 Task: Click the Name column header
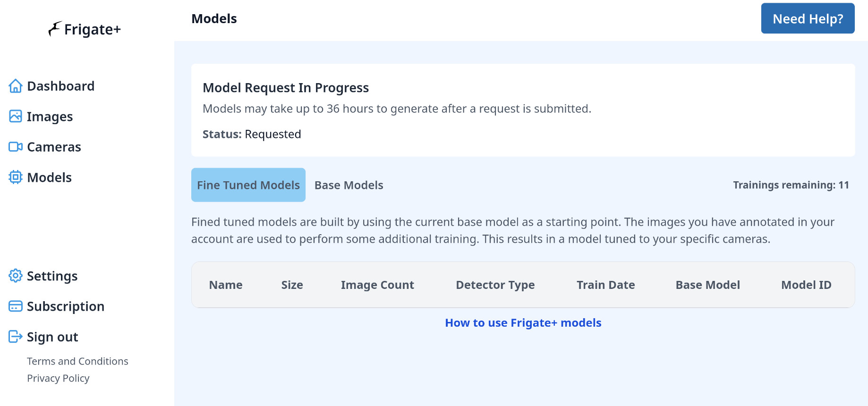226,285
